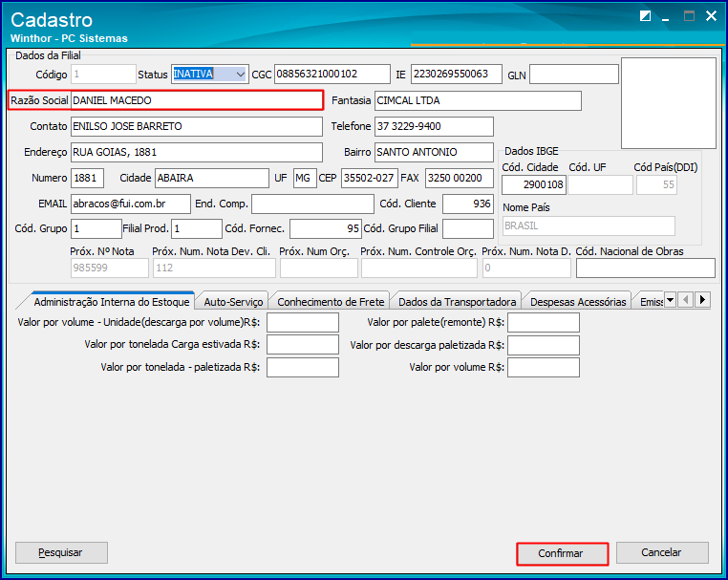The width and height of the screenshot is (728, 580).
Task: Click the Contato field ENILSO JOSE BARRETO
Action: (x=197, y=127)
